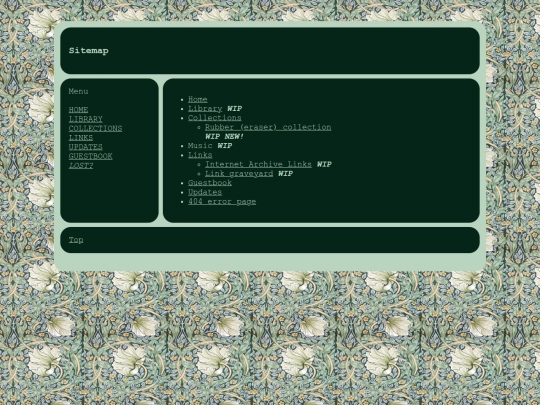Screen dimensions: 540x405
Task: Click the Sitemap page heading
Action: (x=89, y=51)
